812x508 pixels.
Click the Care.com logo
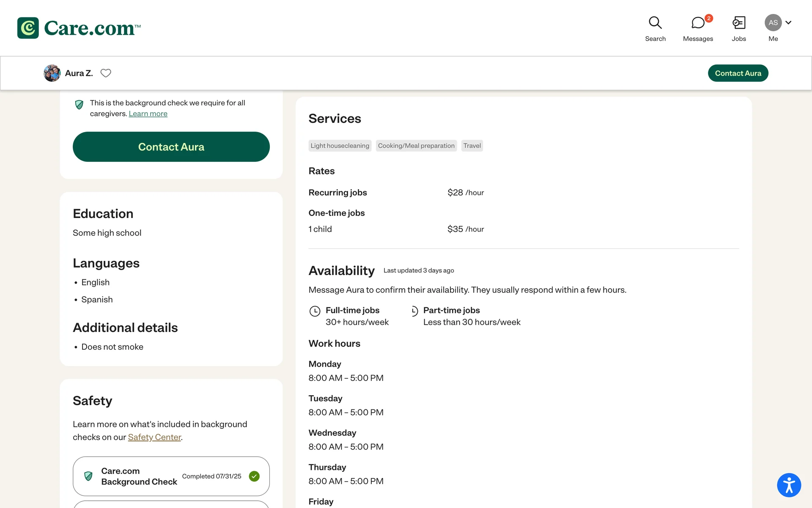[x=79, y=28]
